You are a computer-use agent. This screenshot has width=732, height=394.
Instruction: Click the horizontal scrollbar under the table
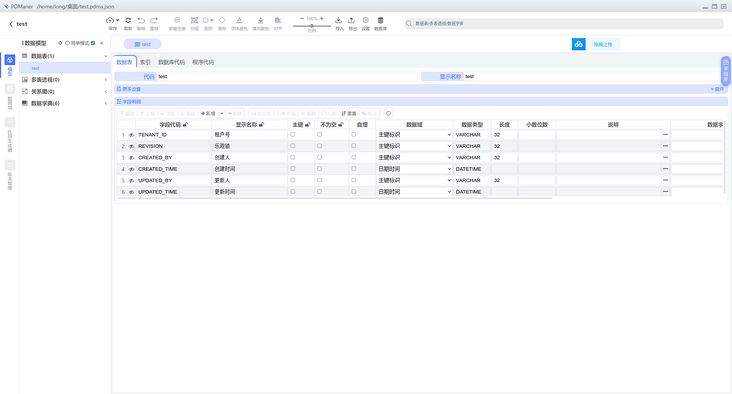335,198
